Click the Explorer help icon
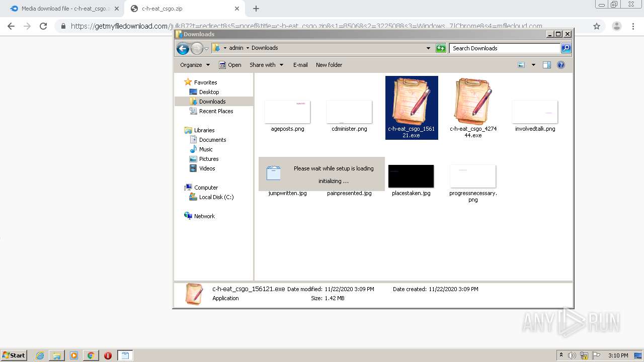 [x=561, y=65]
